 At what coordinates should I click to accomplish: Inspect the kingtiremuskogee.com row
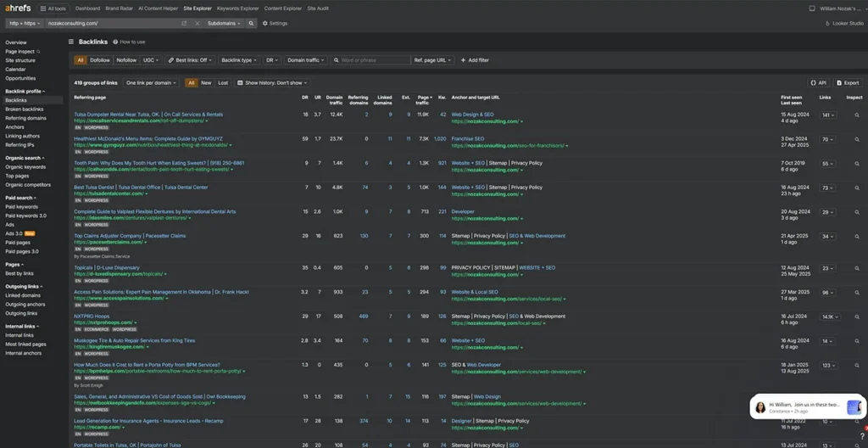[857, 342]
